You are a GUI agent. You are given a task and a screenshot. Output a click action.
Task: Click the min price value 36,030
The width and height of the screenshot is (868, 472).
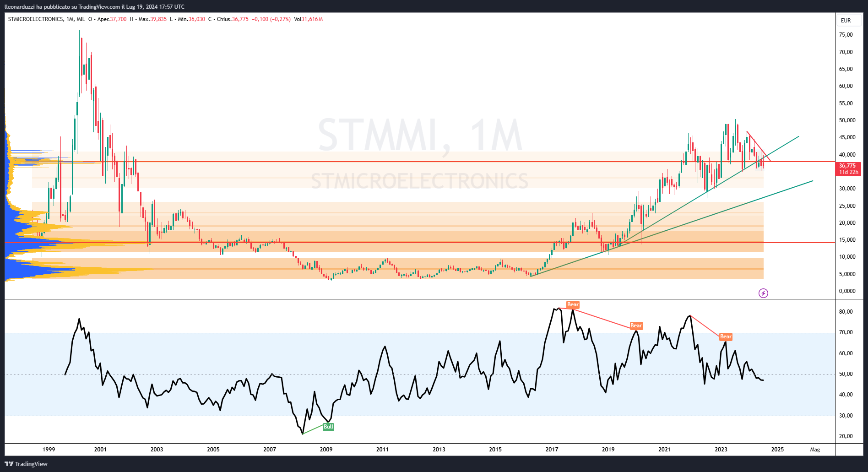coord(197,19)
